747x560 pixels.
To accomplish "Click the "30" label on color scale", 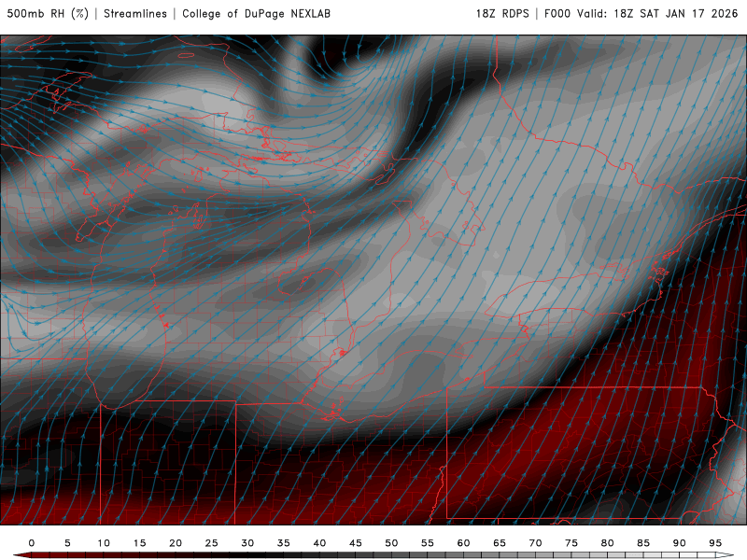I will [247, 543].
